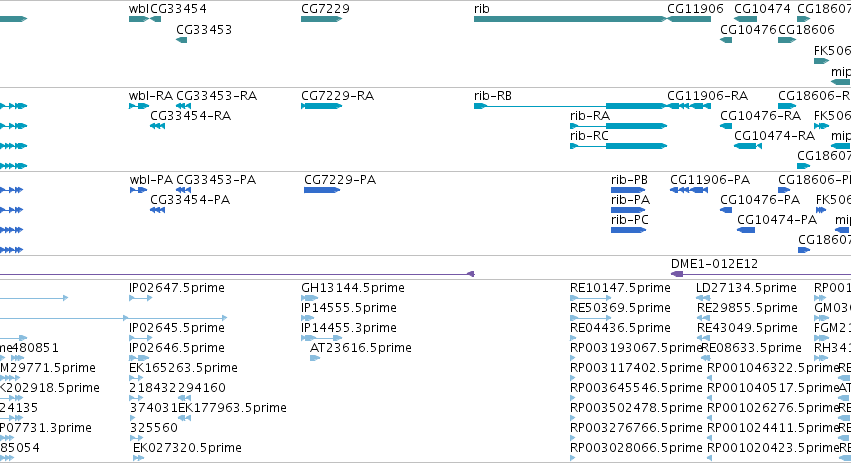Select the CG10476-RA transcript label
This screenshot has width=851, height=463.
coord(760,116)
